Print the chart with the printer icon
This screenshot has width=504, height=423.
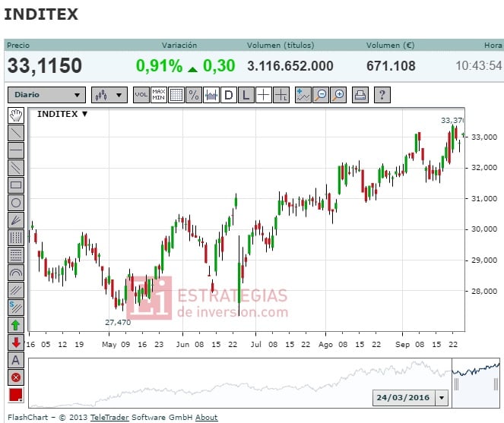pos(360,95)
